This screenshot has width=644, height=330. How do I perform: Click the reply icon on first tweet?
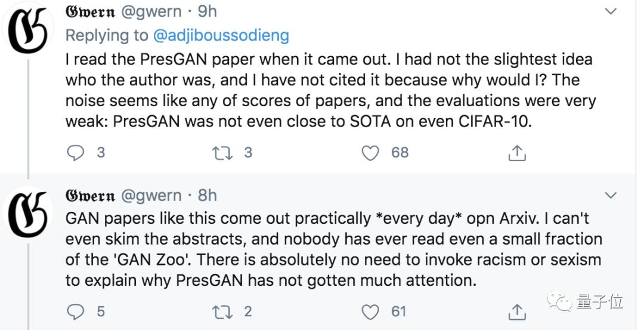click(76, 153)
